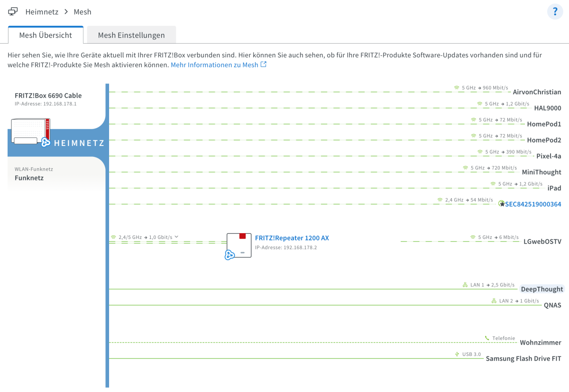This screenshot has width=569, height=392.
Task: Click the WLAN icon on iPad connection
Action: pyautogui.click(x=493, y=183)
